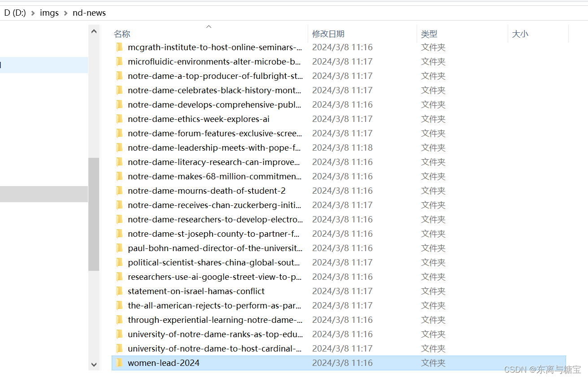Viewport: 588px width, 378px height.
Task: Click folder icon of political-scientist-shares-china
Action: (x=119, y=262)
